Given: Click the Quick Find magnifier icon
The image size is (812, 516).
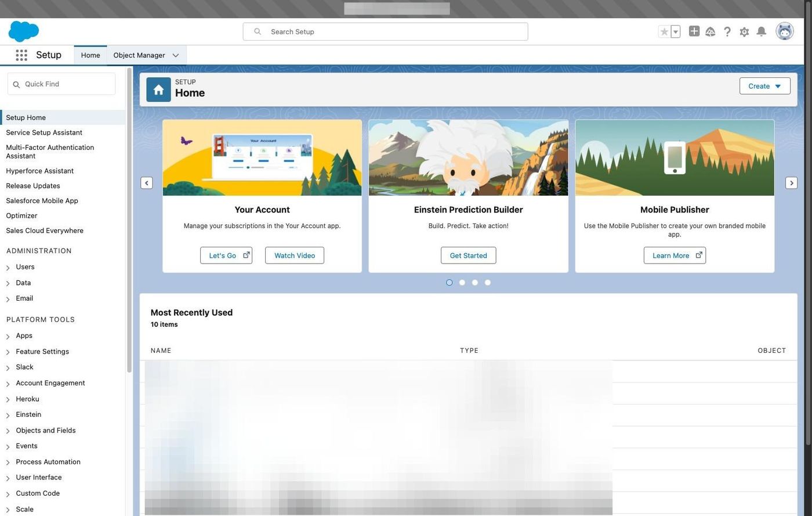Looking at the screenshot, I should [16, 85].
